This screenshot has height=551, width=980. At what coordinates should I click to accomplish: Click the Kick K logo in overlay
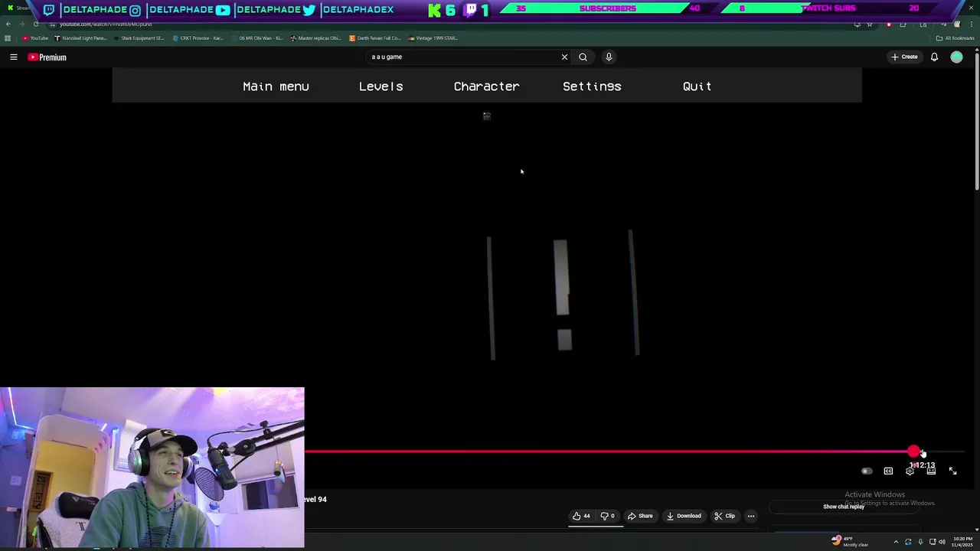[434, 10]
